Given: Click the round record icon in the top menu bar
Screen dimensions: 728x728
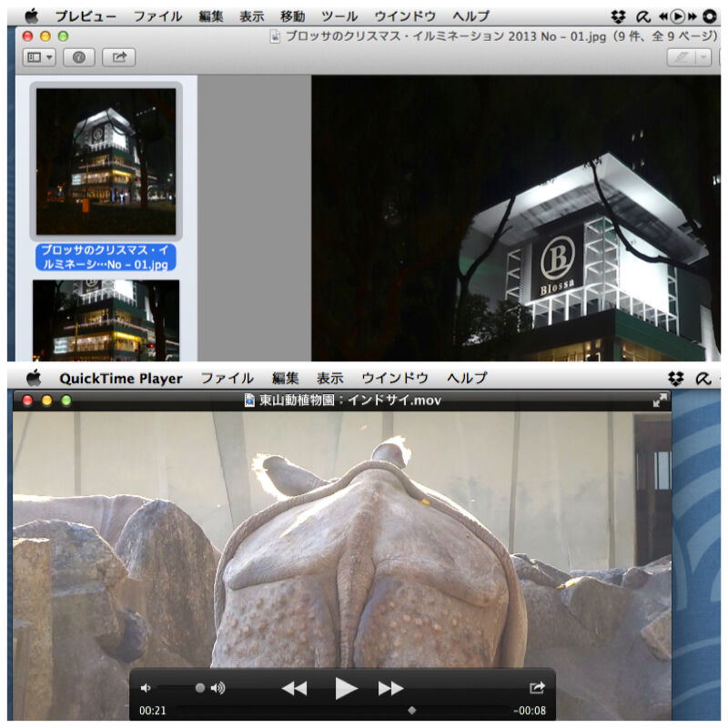Looking at the screenshot, I should 710,16.
